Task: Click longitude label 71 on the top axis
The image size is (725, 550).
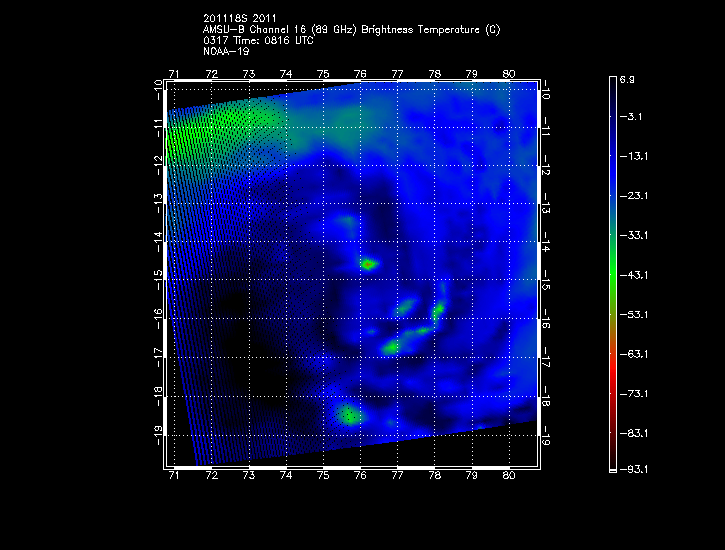Action: (174, 74)
